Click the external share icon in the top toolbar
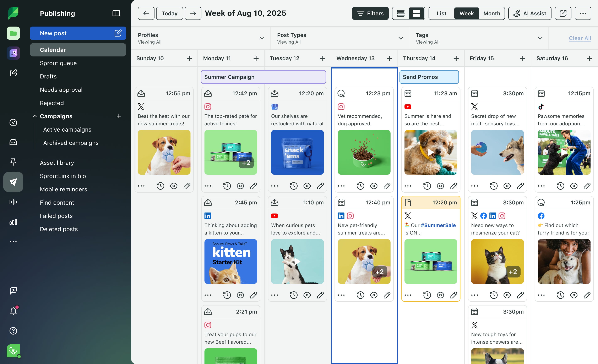This screenshot has height=364, width=598. (x=563, y=13)
